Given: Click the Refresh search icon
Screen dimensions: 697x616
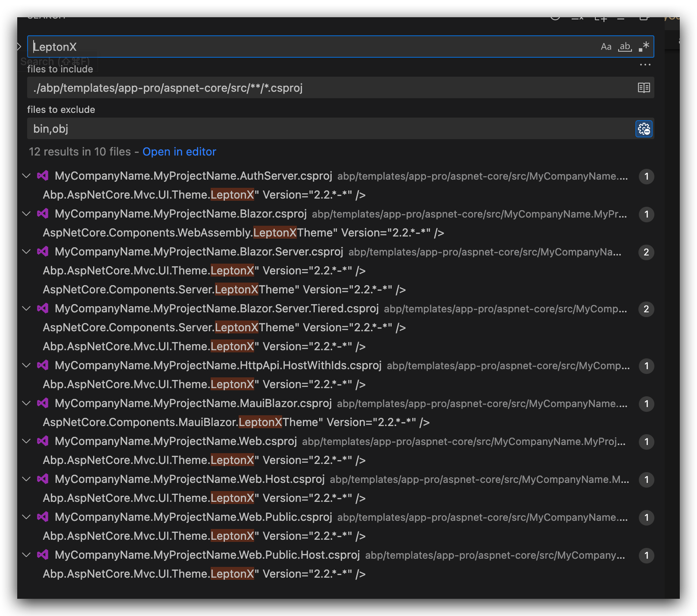Looking at the screenshot, I should point(555,17).
